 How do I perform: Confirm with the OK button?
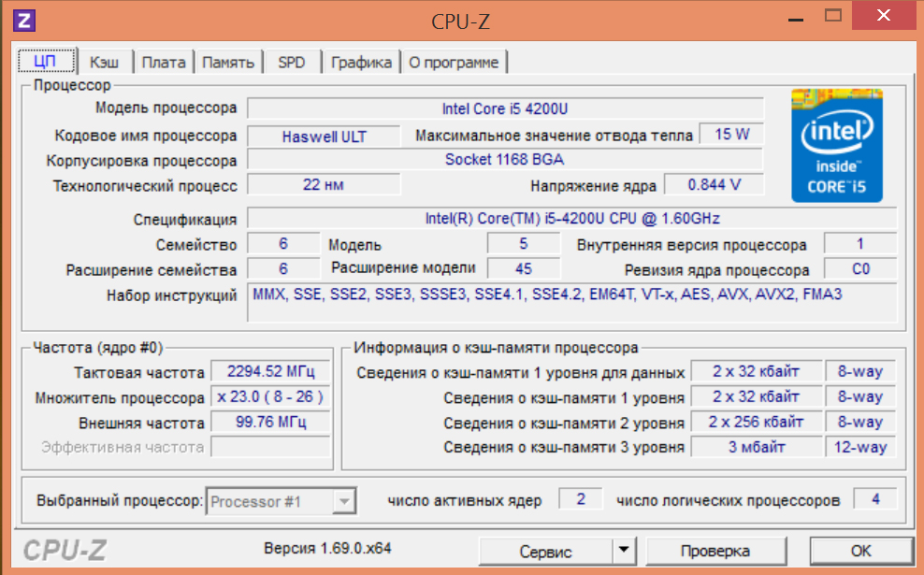point(861,552)
